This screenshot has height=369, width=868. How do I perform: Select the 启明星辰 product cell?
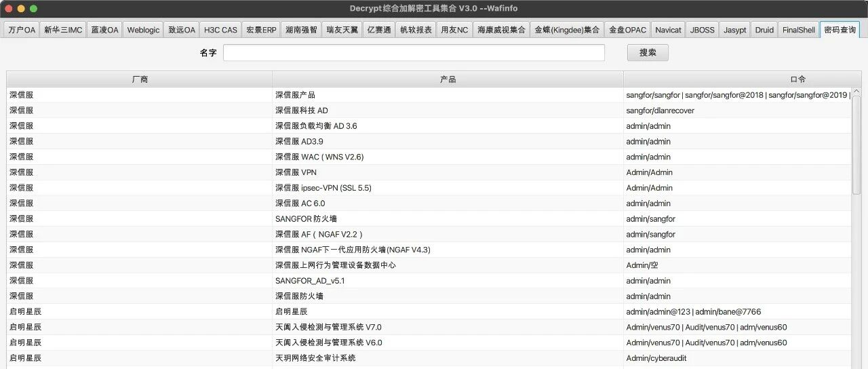point(448,312)
